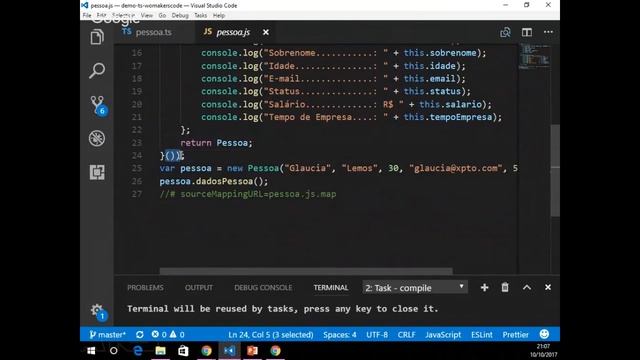This screenshot has width=640, height=360.
Task: Open the Help menu
Action: pyautogui.click(x=219, y=16)
